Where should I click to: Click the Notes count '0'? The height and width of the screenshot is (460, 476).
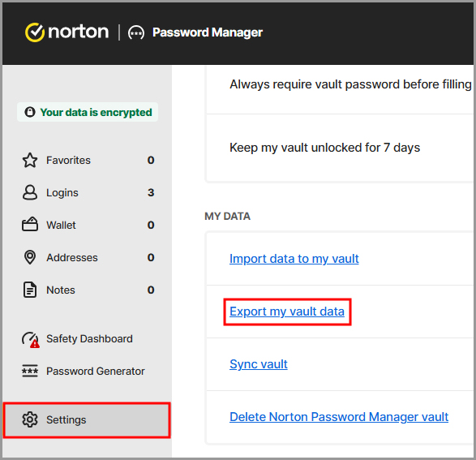click(x=151, y=290)
